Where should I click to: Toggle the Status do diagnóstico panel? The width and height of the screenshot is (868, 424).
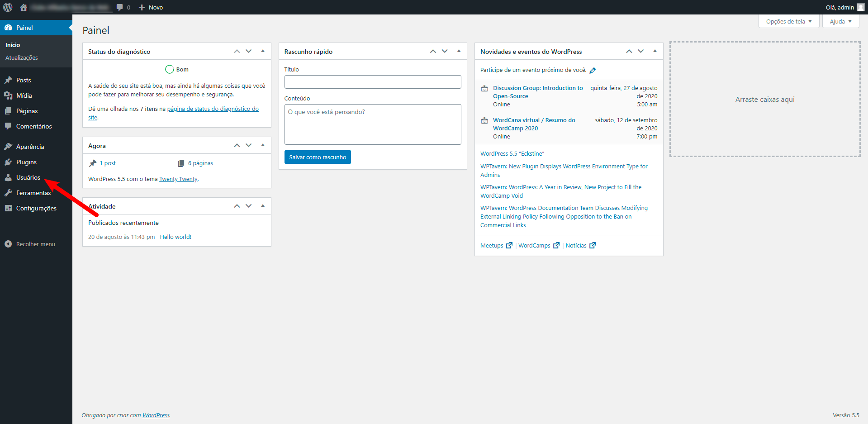coord(263,51)
